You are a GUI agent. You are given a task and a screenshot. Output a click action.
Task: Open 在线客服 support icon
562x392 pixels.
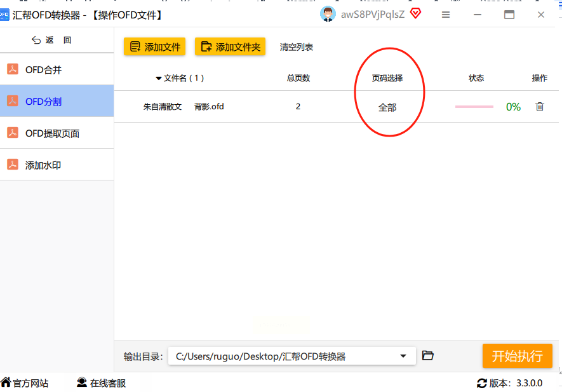tap(82, 382)
